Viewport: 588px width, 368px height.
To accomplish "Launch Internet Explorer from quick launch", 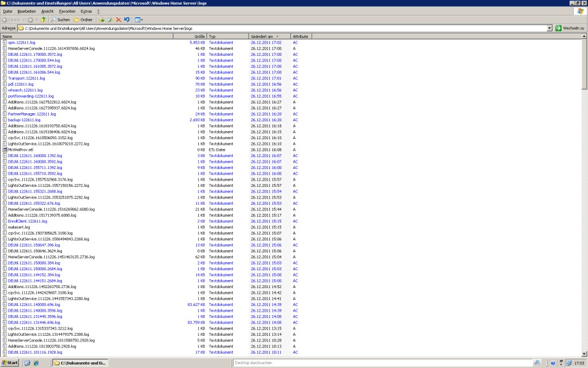I will [36, 363].
